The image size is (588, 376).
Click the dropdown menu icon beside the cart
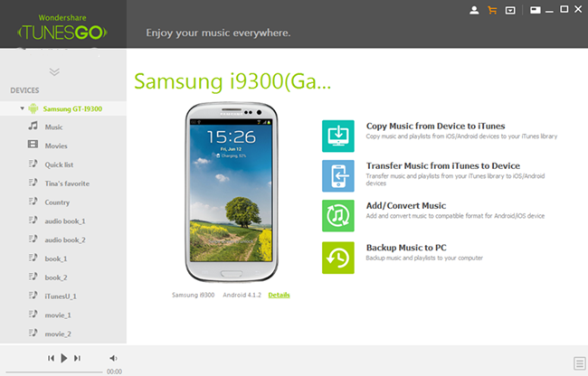[510, 11]
